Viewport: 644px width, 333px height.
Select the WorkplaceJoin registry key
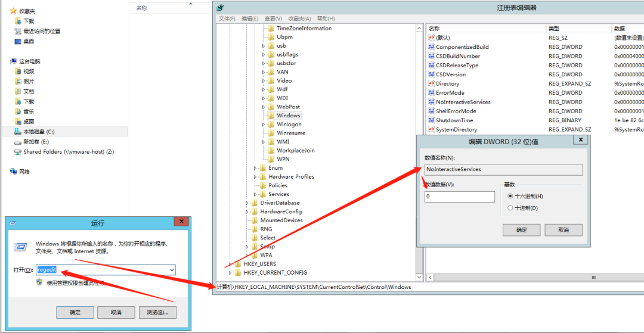click(296, 151)
